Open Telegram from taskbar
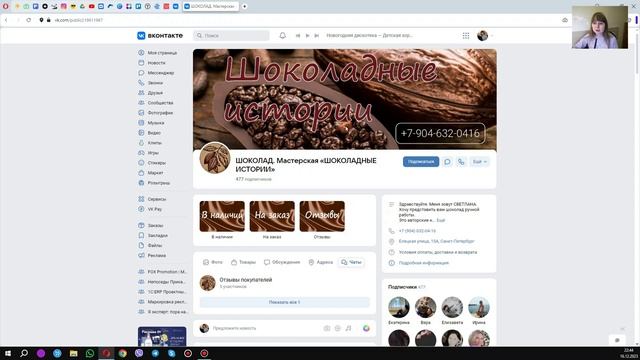Screen dimensions: 640x360 [x=155, y=353]
